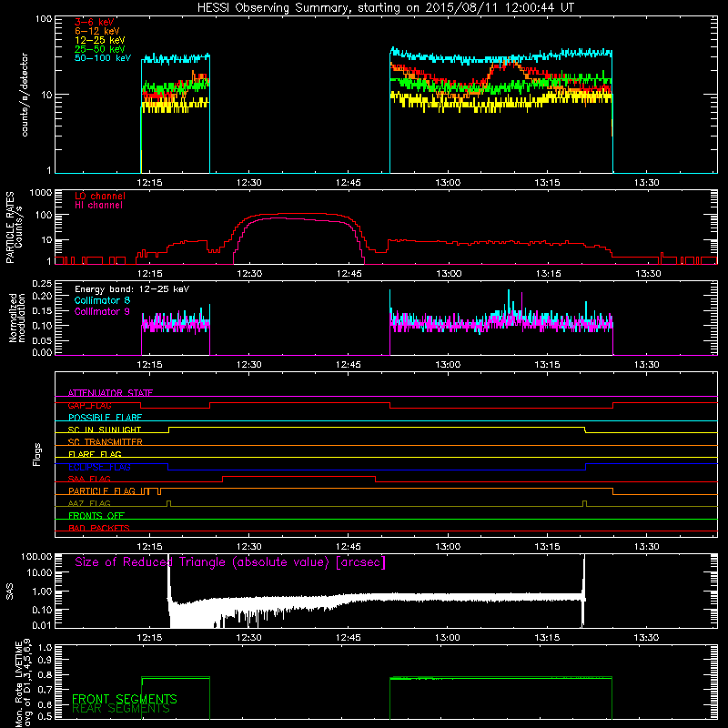Select the red 3-6 keV legend label
The height and width of the screenshot is (728, 728).
pyautogui.click(x=95, y=22)
